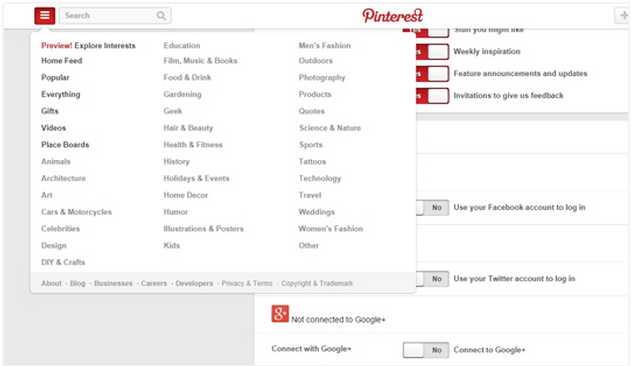
Task: Choose the Education category
Action: click(x=182, y=45)
